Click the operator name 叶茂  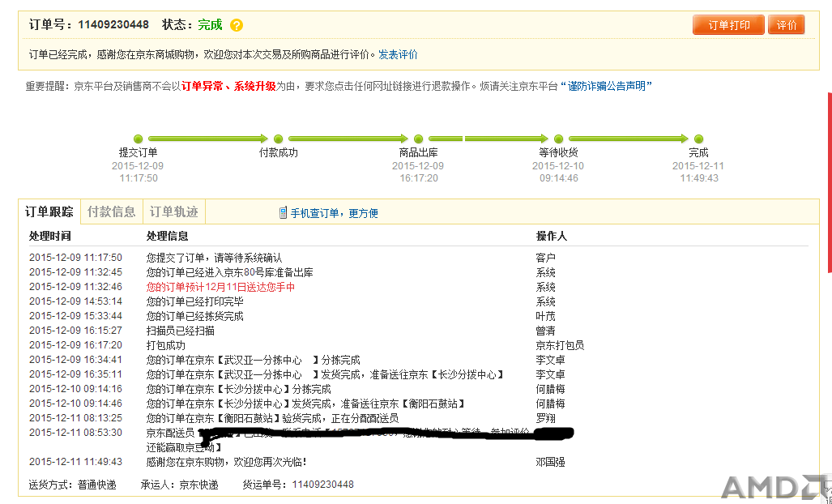pyautogui.click(x=545, y=316)
